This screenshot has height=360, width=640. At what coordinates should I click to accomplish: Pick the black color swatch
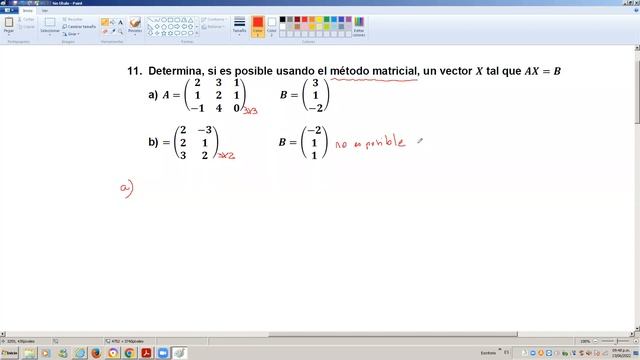click(x=282, y=19)
